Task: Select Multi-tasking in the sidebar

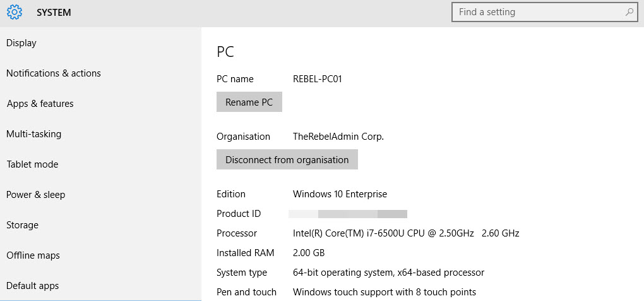Action: [34, 134]
